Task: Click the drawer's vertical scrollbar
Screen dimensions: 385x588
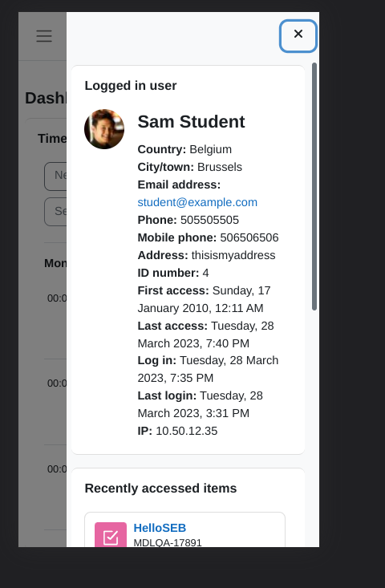Action: 314,186
